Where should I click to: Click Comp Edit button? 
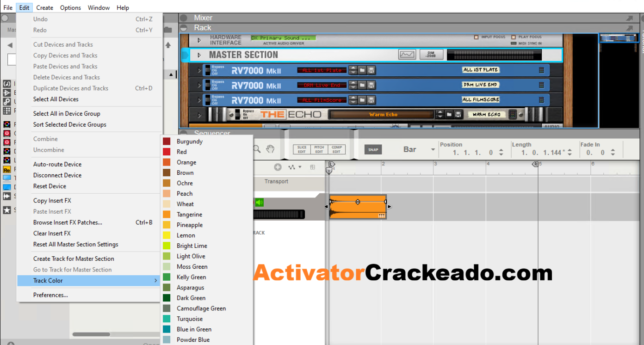click(x=336, y=149)
